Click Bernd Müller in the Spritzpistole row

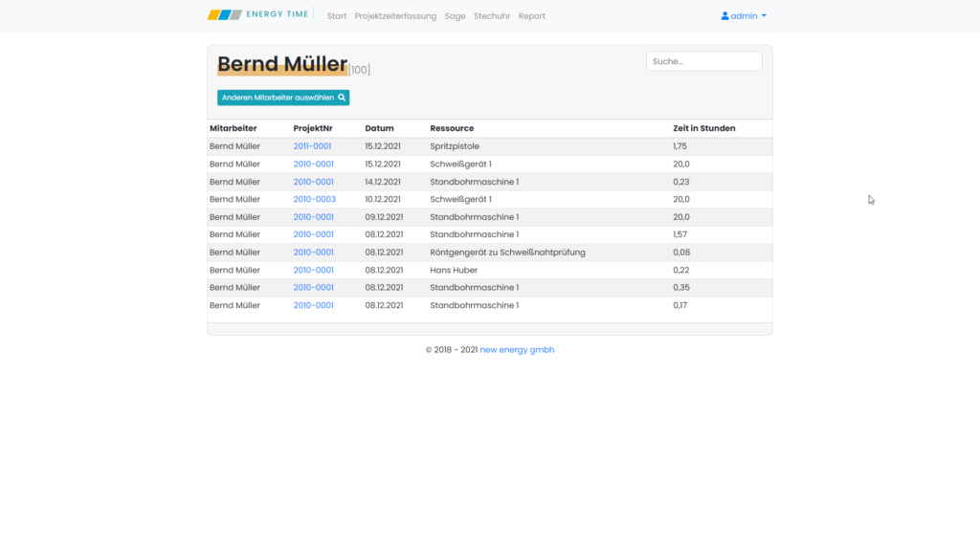pyautogui.click(x=234, y=146)
